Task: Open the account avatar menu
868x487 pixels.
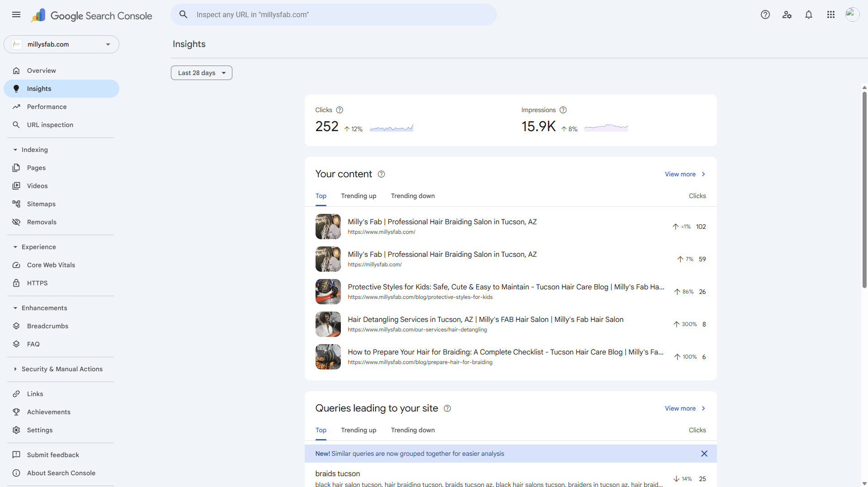Action: 852,14
